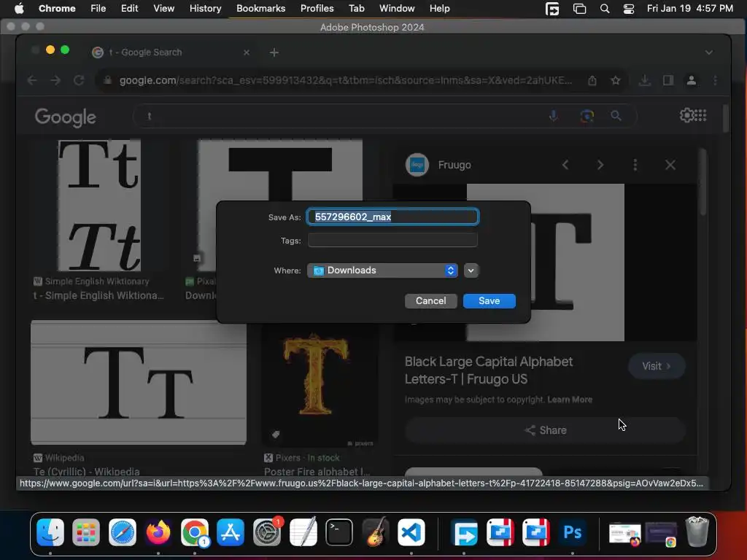
Task: Open the File menu
Action: [98, 9]
